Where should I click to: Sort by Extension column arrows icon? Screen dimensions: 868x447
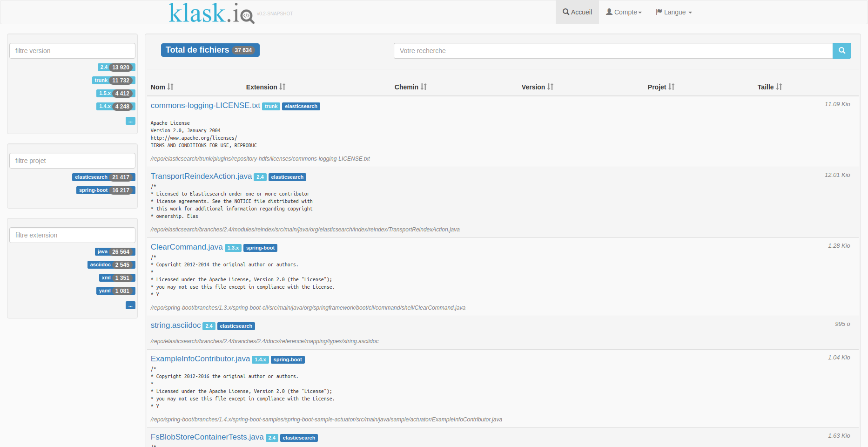(283, 87)
